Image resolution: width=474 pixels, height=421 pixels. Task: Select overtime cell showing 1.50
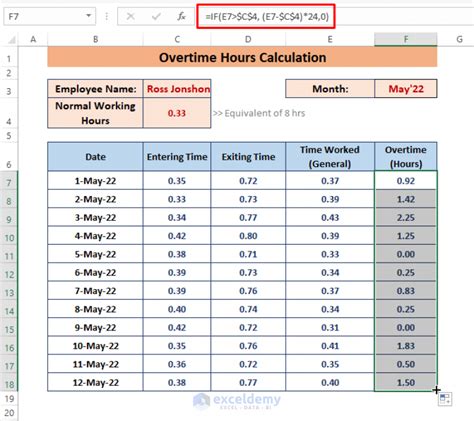(406, 383)
